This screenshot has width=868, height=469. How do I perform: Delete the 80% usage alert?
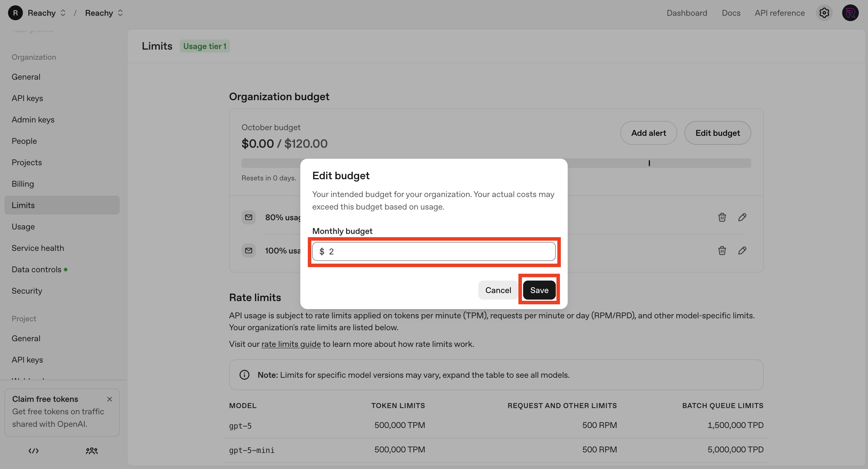(722, 217)
